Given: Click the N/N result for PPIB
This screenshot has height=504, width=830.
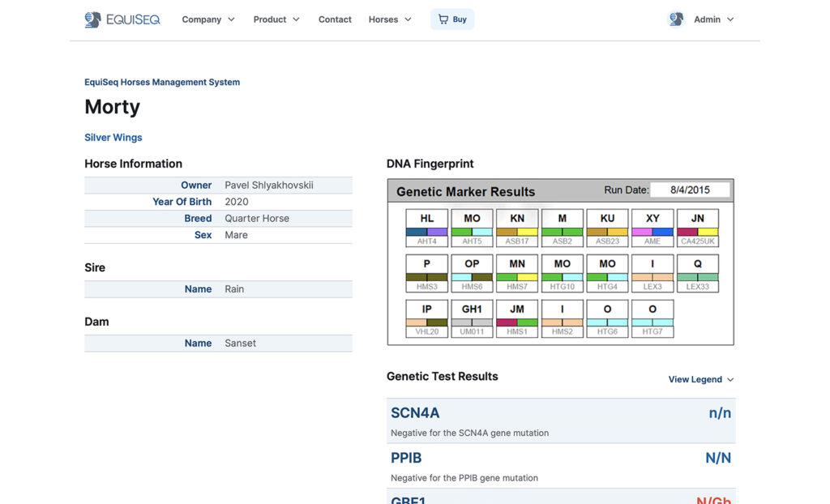Looking at the screenshot, I should [718, 458].
